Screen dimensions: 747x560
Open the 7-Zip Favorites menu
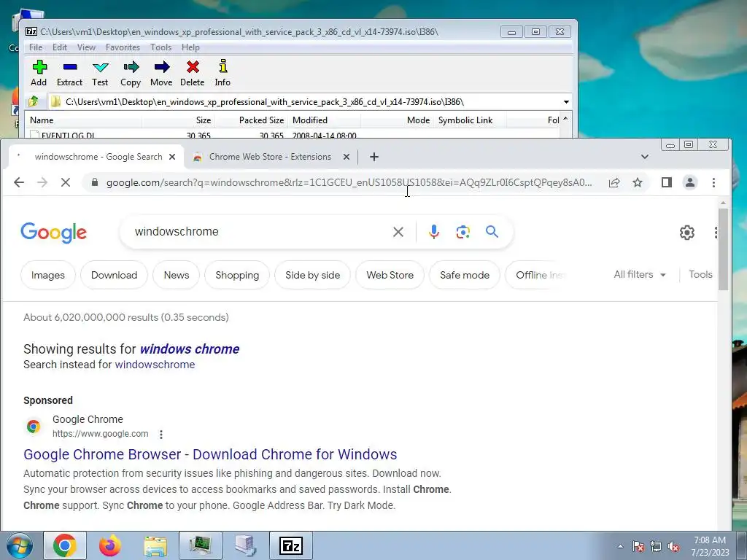123,47
